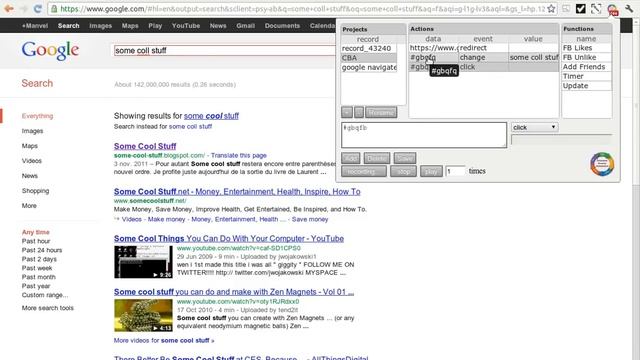Open News in the top Google bar
640x360 pixels.
218,26
